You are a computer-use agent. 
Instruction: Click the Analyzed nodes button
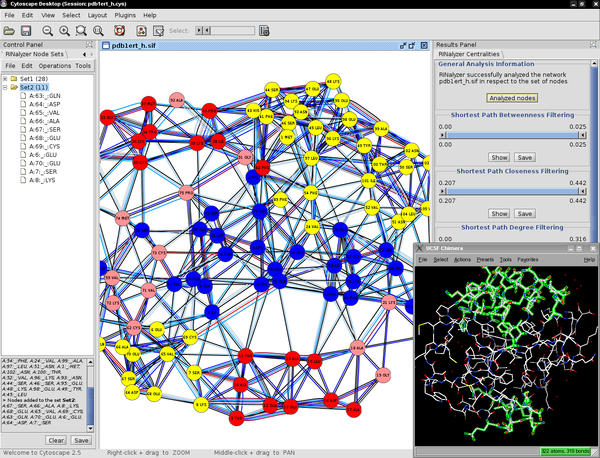(512, 97)
